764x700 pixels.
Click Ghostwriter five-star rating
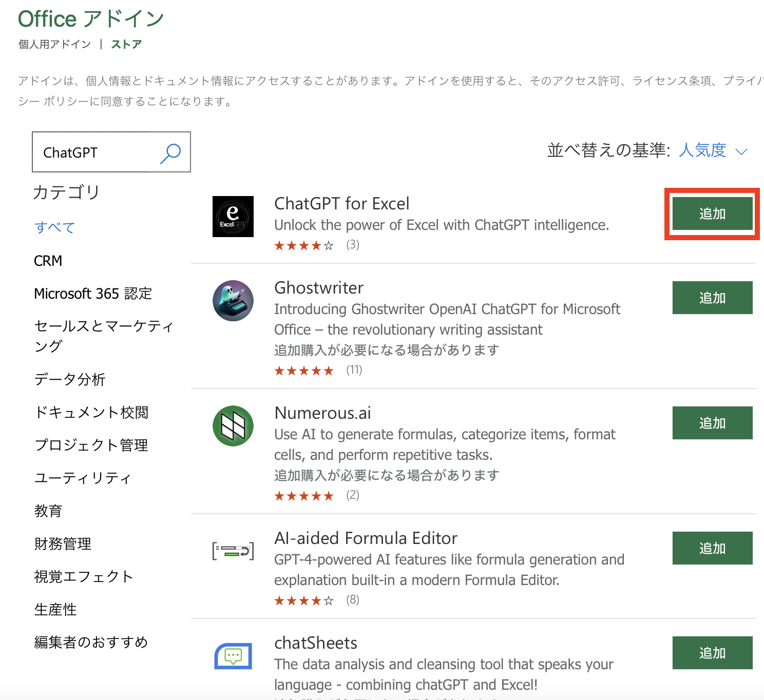pyautogui.click(x=304, y=371)
